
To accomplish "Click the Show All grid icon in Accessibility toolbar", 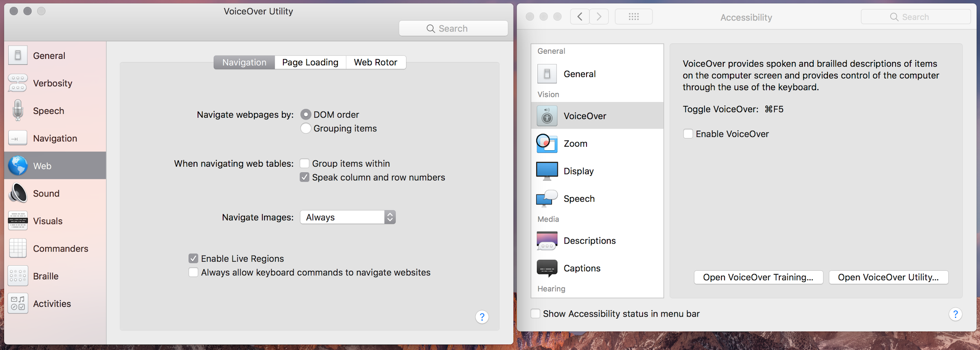I will [x=633, y=17].
